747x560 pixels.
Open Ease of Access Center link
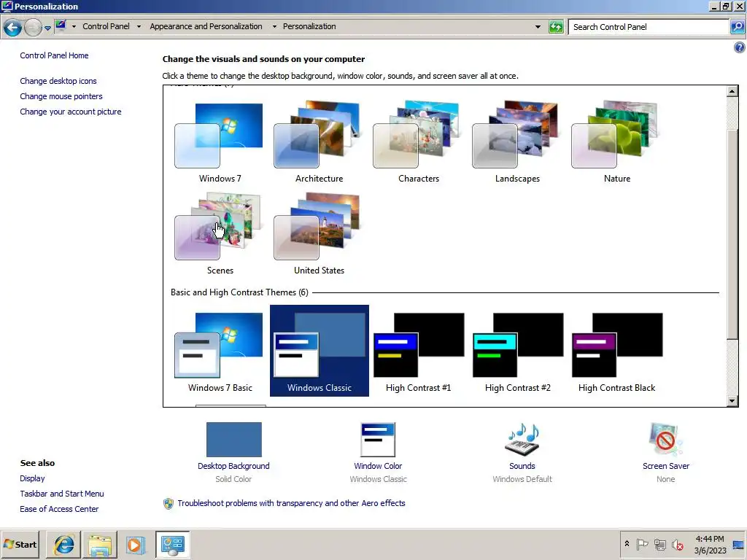coord(59,508)
